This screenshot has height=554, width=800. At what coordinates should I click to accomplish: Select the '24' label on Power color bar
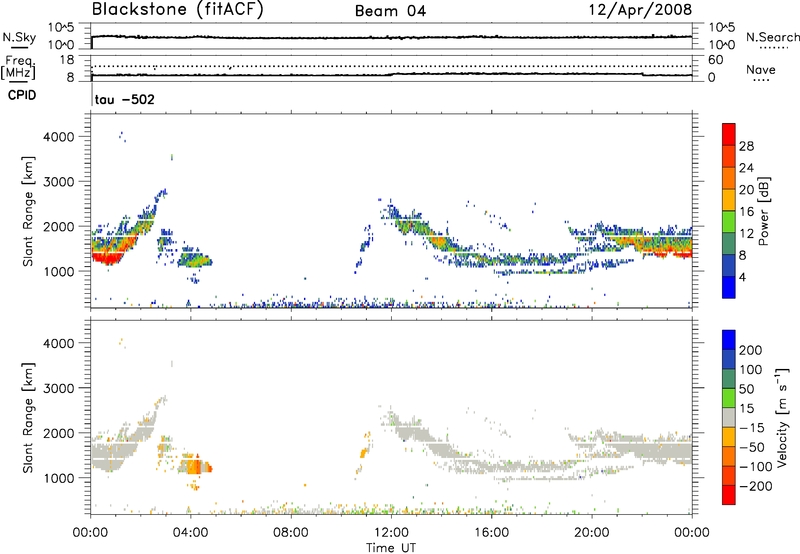point(746,168)
